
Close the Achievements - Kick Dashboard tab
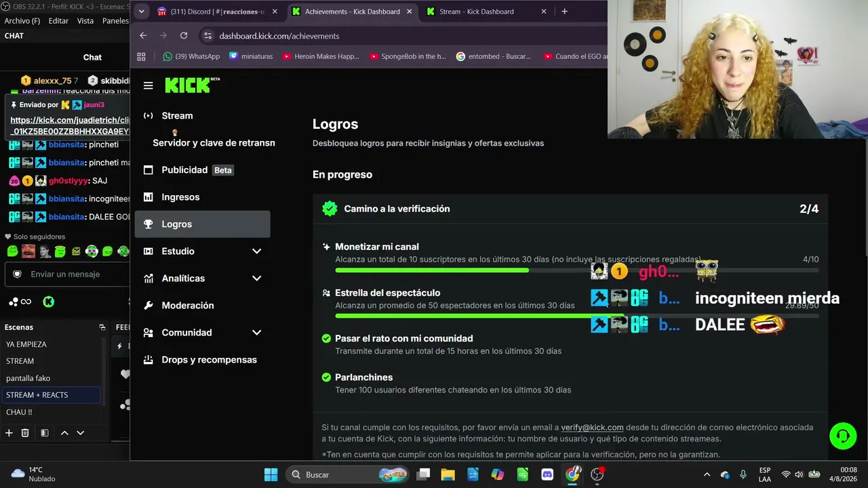pyautogui.click(x=410, y=12)
